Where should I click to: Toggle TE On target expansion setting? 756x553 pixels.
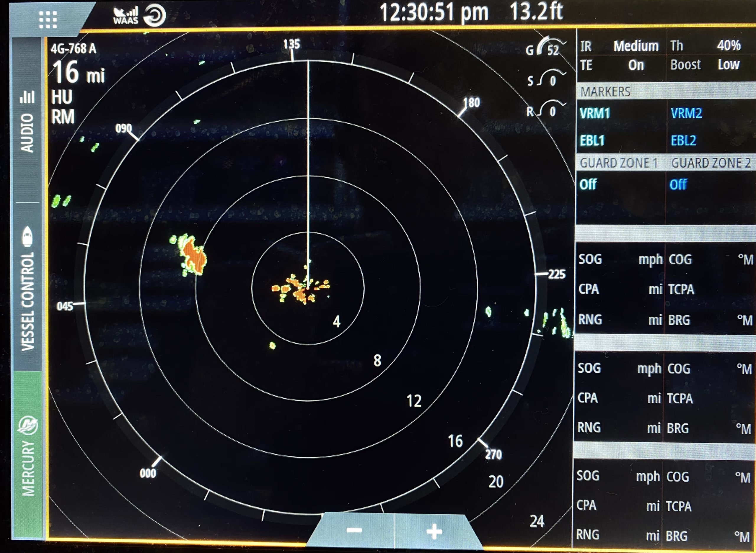612,65
